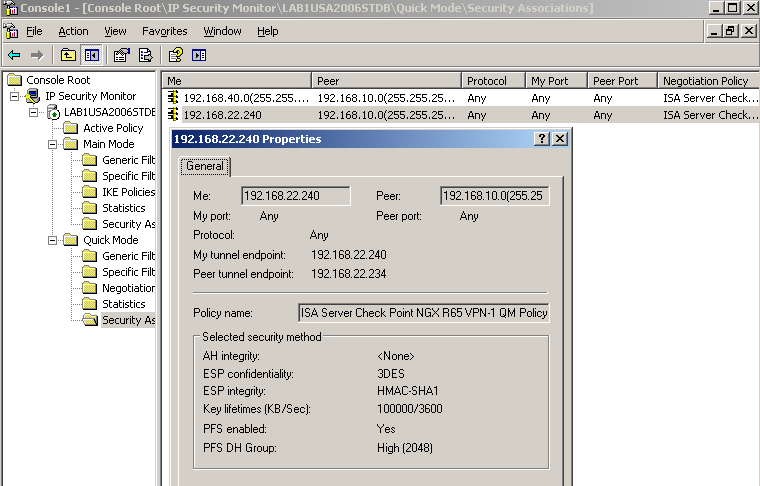Viewport: 760px width, 486px height.
Task: Click the Main Mode folder icon
Action: tap(71, 144)
